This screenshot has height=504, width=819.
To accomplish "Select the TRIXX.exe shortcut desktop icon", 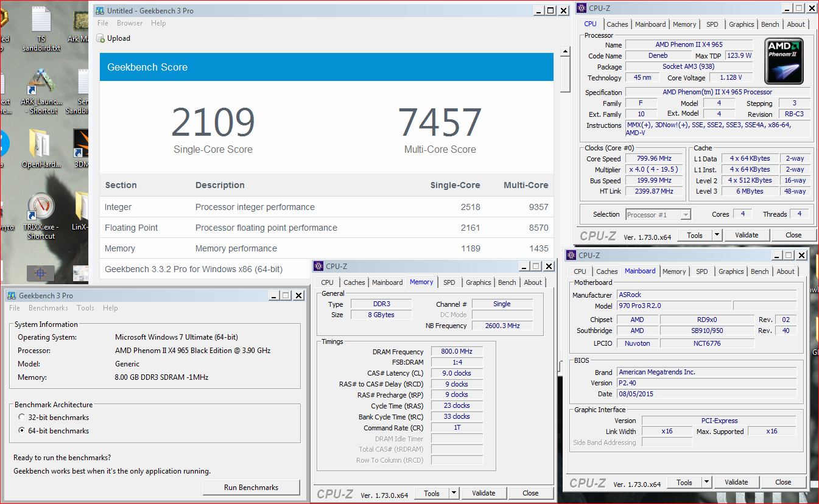I will click(41, 217).
